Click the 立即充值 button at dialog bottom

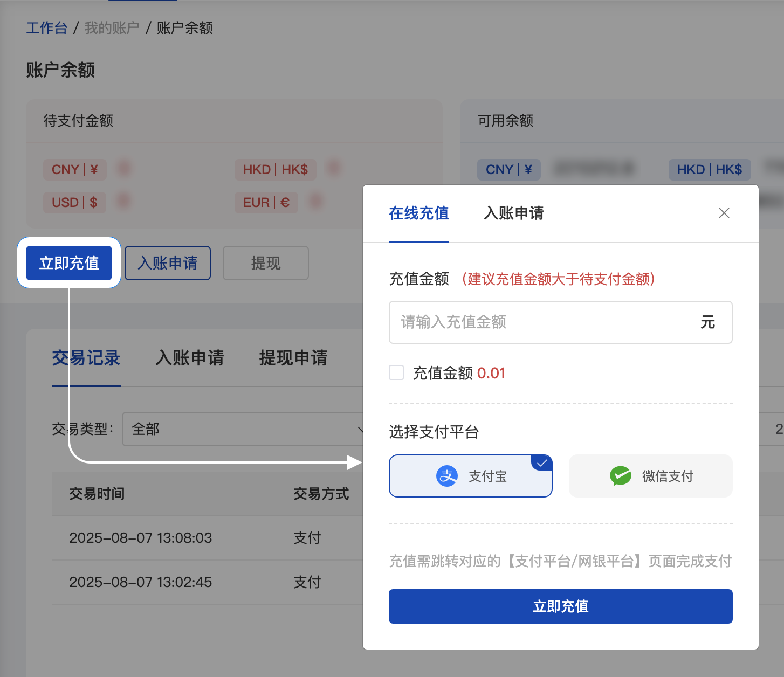tap(560, 606)
